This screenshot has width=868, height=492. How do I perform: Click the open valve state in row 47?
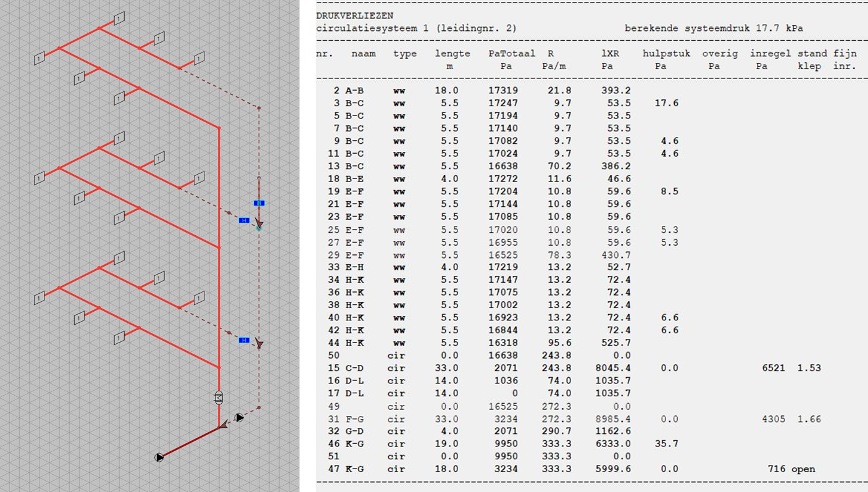(x=803, y=469)
